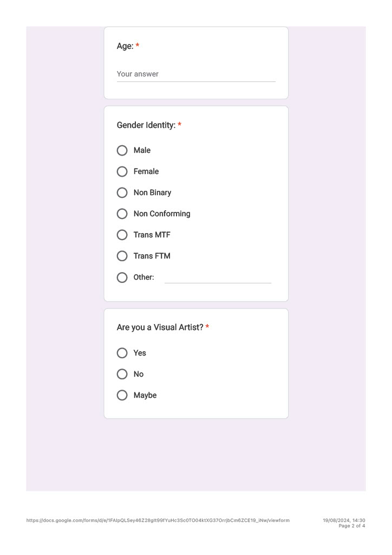Click the Age answer input field
This screenshot has height=555, width=392.
tap(196, 74)
